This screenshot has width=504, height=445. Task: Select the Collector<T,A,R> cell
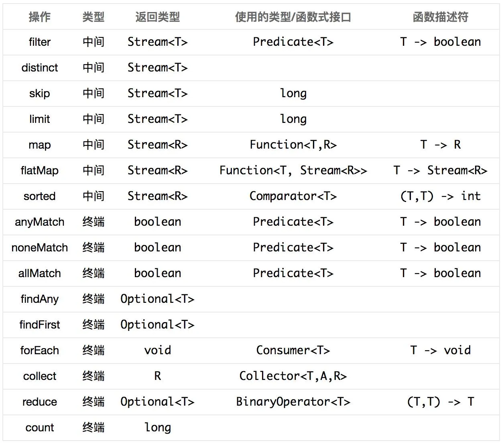click(x=293, y=376)
